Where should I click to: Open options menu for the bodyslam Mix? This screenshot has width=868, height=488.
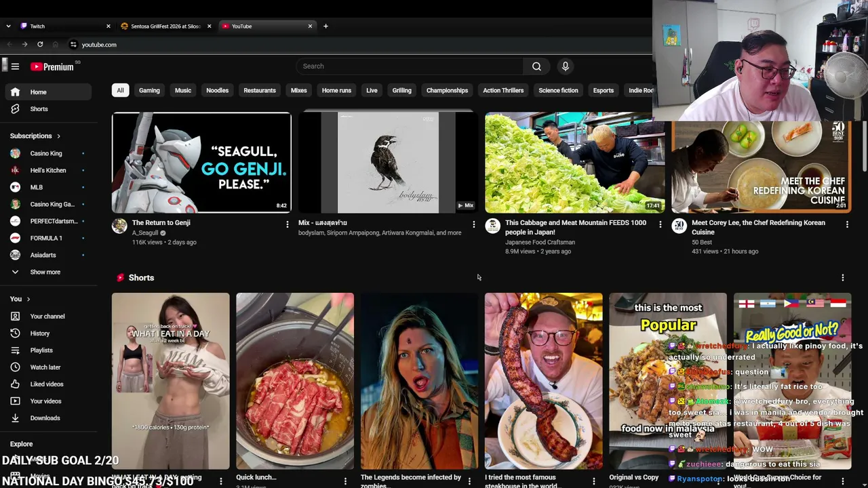tap(473, 224)
